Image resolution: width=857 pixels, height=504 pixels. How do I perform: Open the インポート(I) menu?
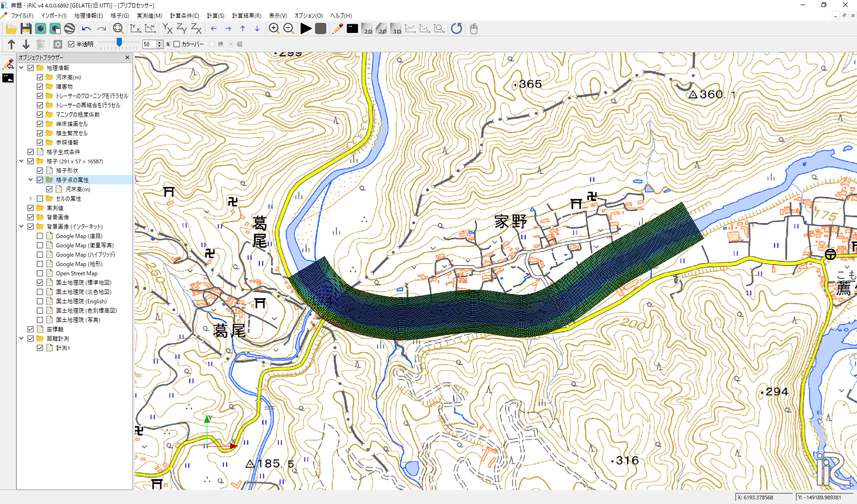click(54, 16)
